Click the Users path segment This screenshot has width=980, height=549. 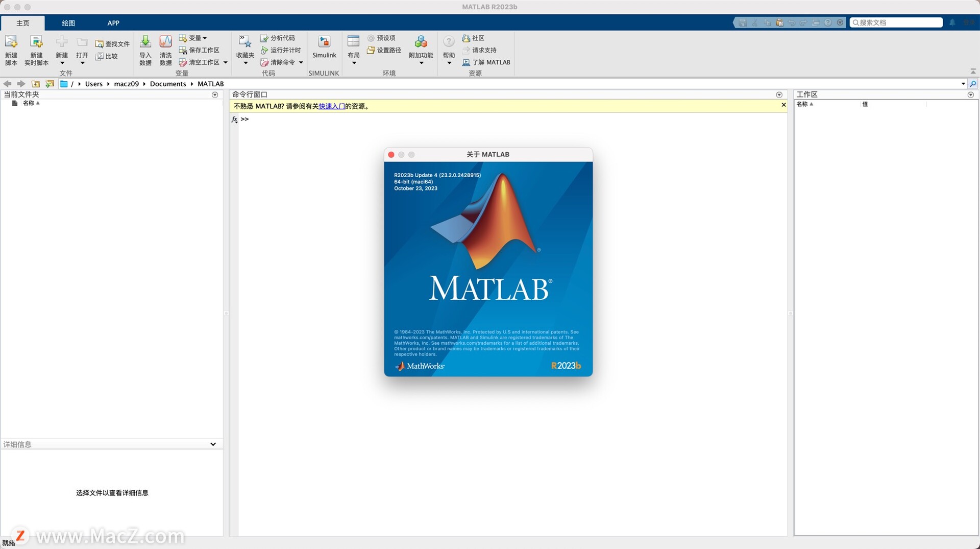pos(94,84)
